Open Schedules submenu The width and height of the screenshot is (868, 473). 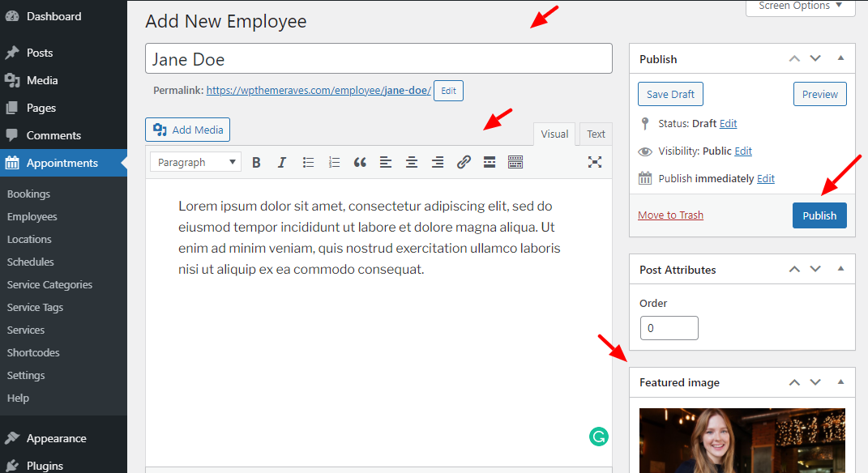(31, 262)
